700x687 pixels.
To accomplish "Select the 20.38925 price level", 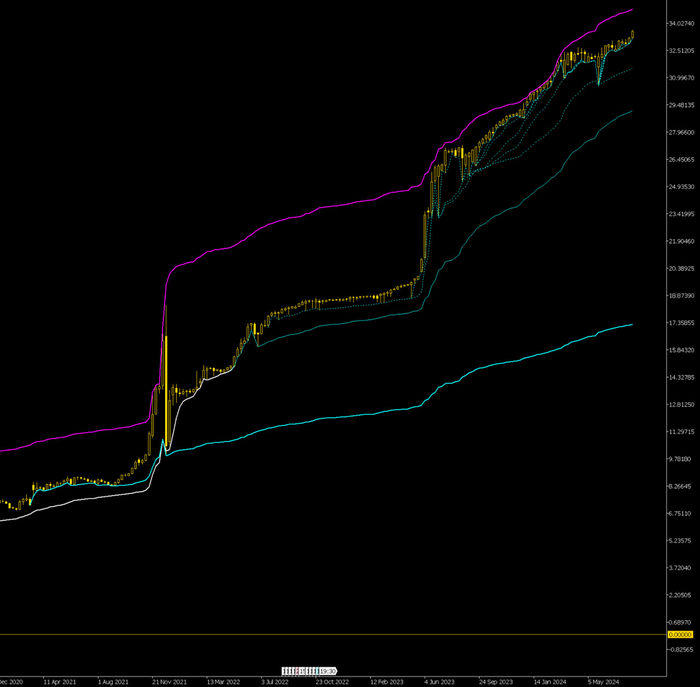I will 681,268.
